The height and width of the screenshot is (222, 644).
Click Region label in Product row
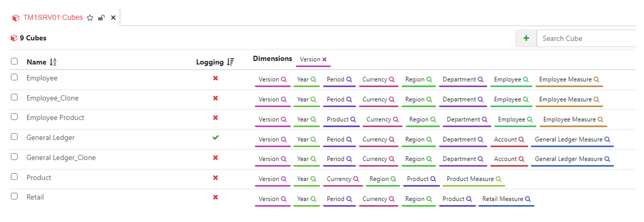pyautogui.click(x=379, y=179)
